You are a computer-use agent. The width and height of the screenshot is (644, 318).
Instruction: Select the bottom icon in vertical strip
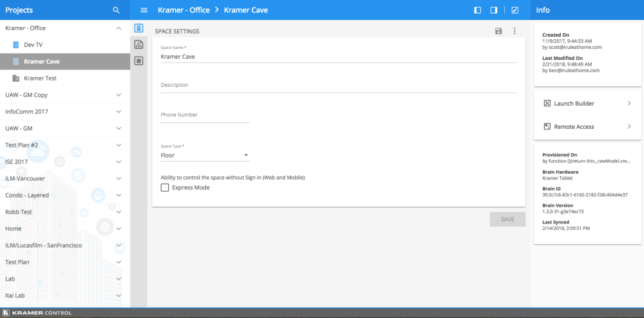tap(139, 61)
